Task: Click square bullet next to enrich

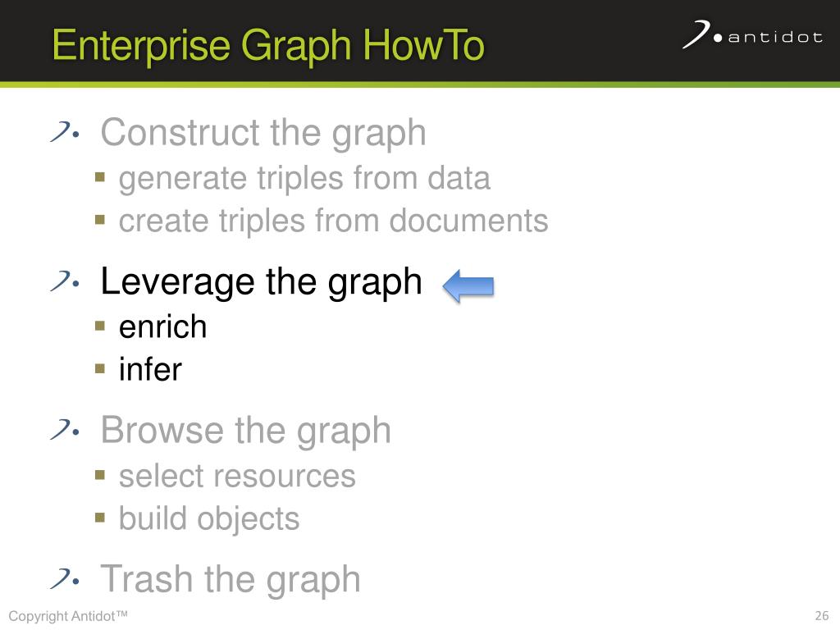Action: (99, 326)
